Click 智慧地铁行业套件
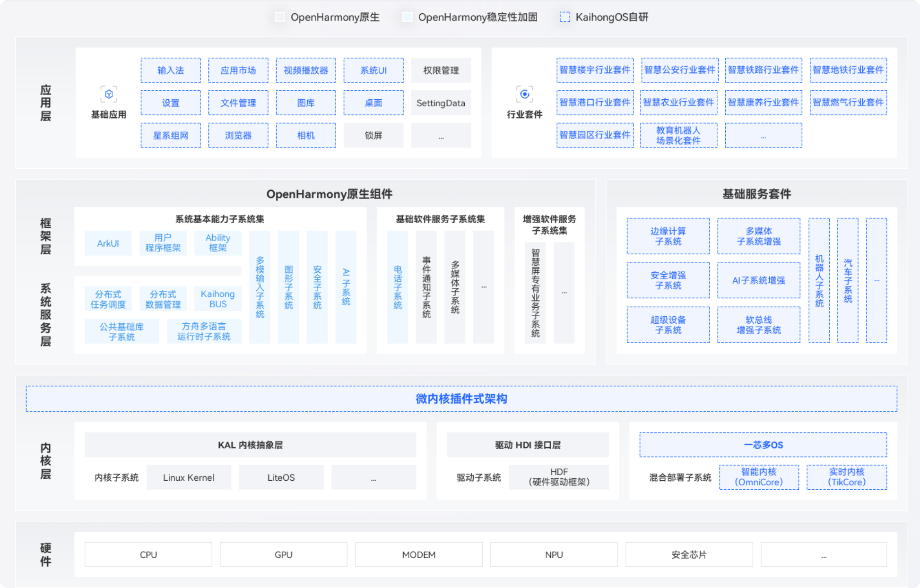The image size is (920, 588). (849, 70)
